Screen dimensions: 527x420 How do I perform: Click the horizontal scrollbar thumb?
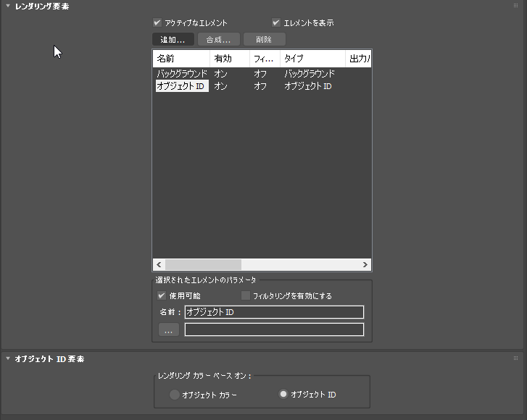[204, 264]
